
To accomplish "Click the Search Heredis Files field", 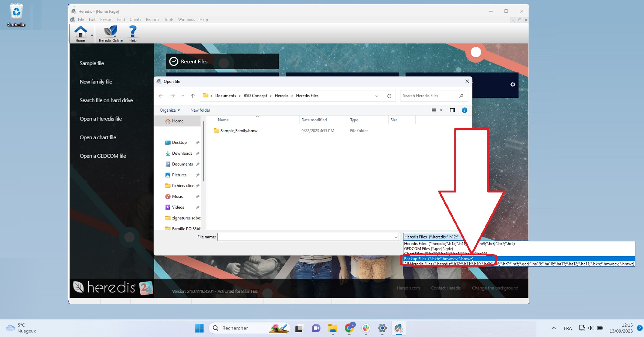I will [429, 96].
